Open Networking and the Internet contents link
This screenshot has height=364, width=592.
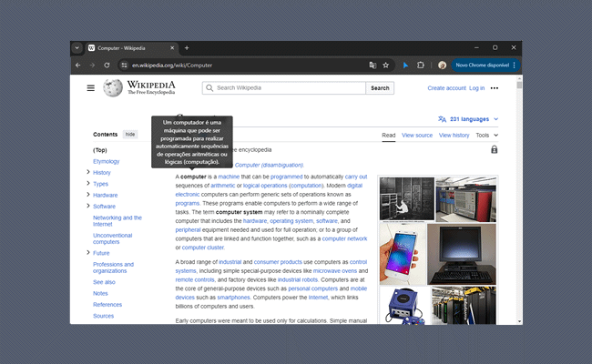tap(117, 220)
